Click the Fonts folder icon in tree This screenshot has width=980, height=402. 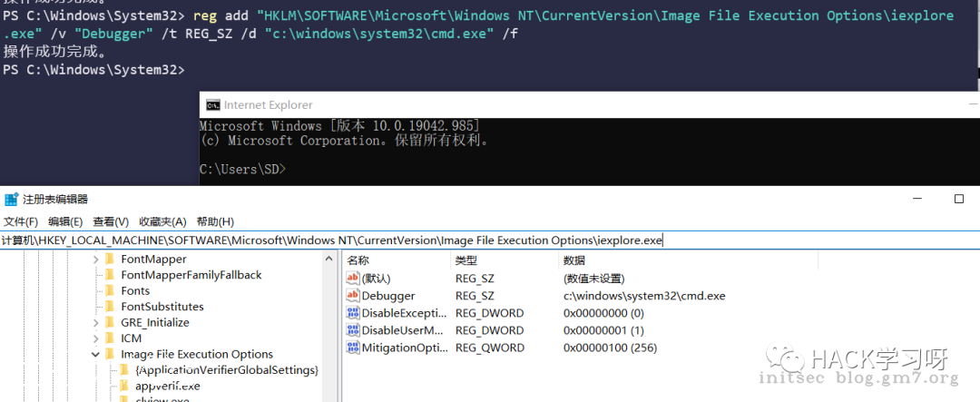tap(110, 290)
